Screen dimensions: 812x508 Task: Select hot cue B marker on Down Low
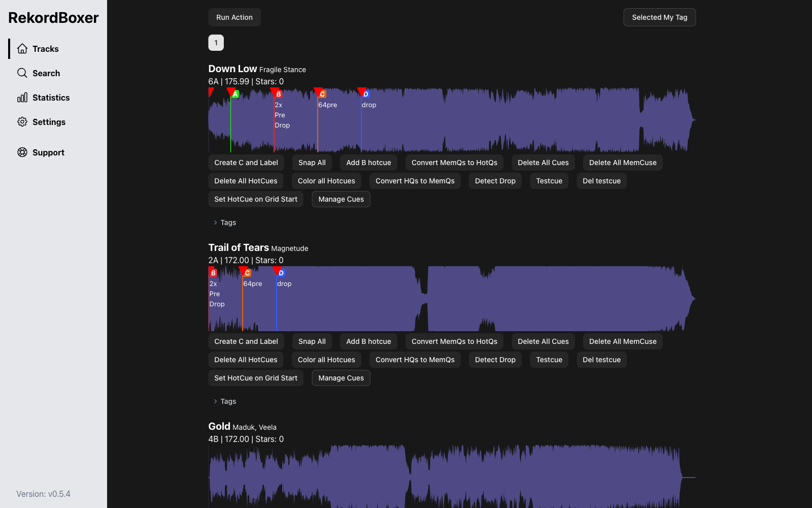point(279,94)
